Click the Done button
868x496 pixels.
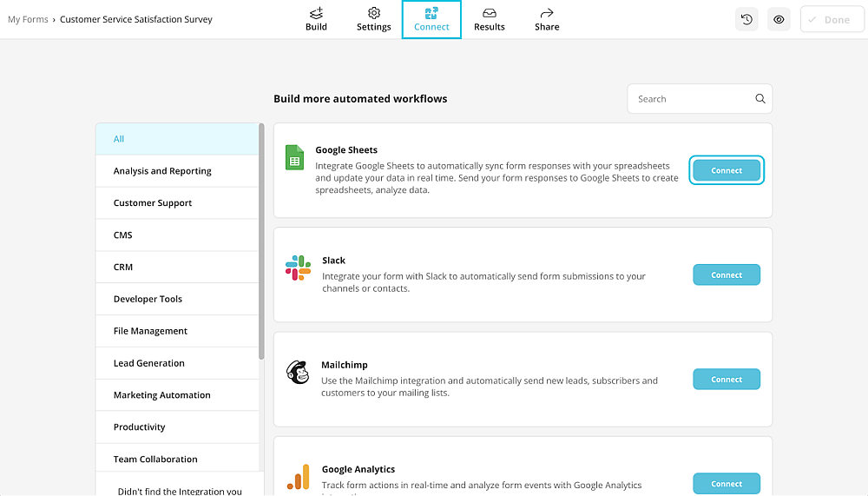(832, 19)
